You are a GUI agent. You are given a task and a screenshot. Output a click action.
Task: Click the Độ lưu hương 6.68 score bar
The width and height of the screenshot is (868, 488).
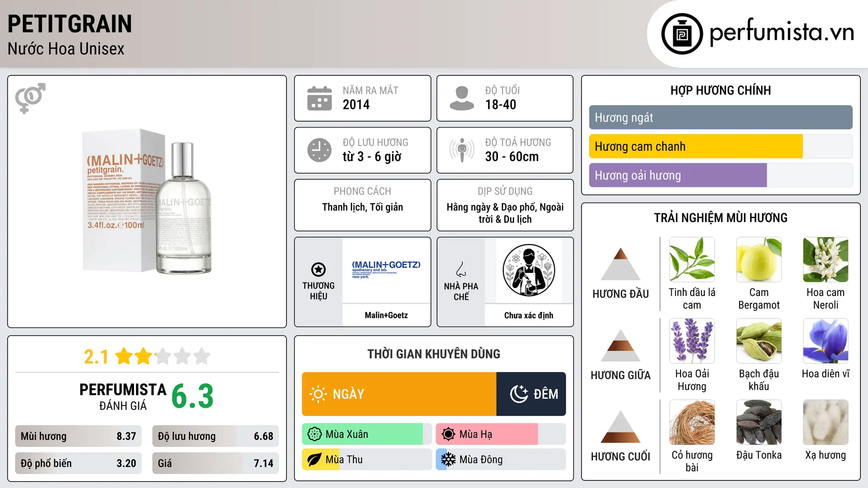[x=215, y=436]
